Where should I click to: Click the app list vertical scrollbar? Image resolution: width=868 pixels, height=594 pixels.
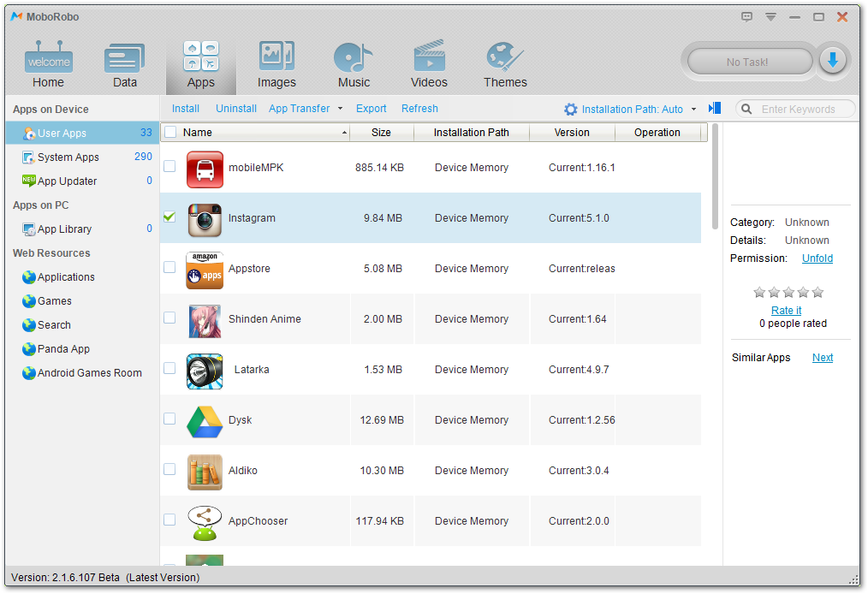tap(715, 176)
